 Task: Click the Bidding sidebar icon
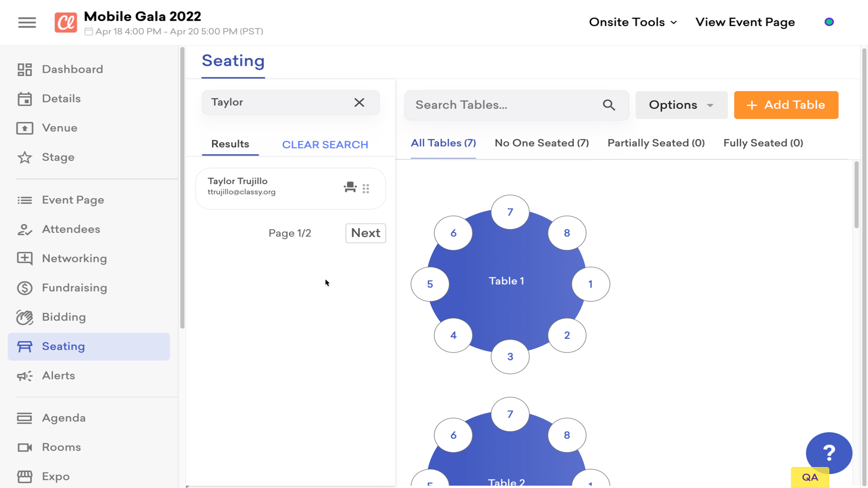tap(24, 317)
